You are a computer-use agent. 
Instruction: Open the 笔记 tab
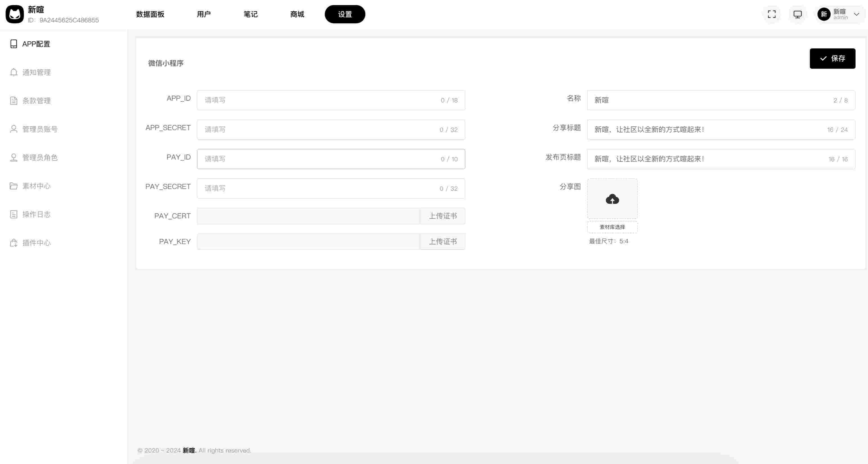click(250, 14)
